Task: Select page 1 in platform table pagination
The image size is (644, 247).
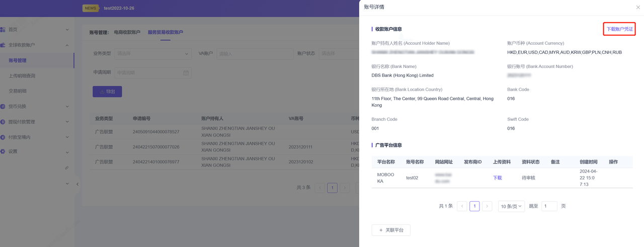Action: click(474, 206)
